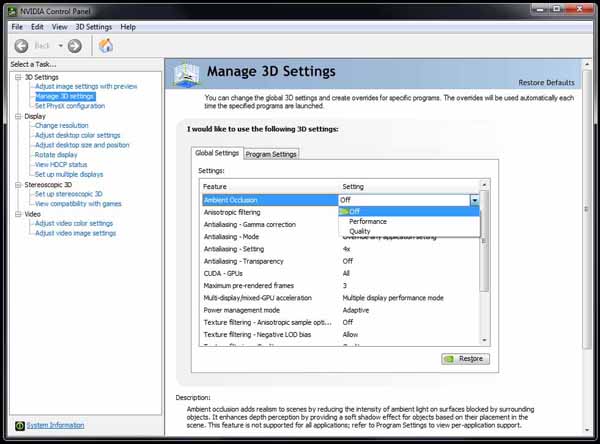This screenshot has height=444, width=600.
Task: Open View compatibility with games
Action: coord(78,204)
